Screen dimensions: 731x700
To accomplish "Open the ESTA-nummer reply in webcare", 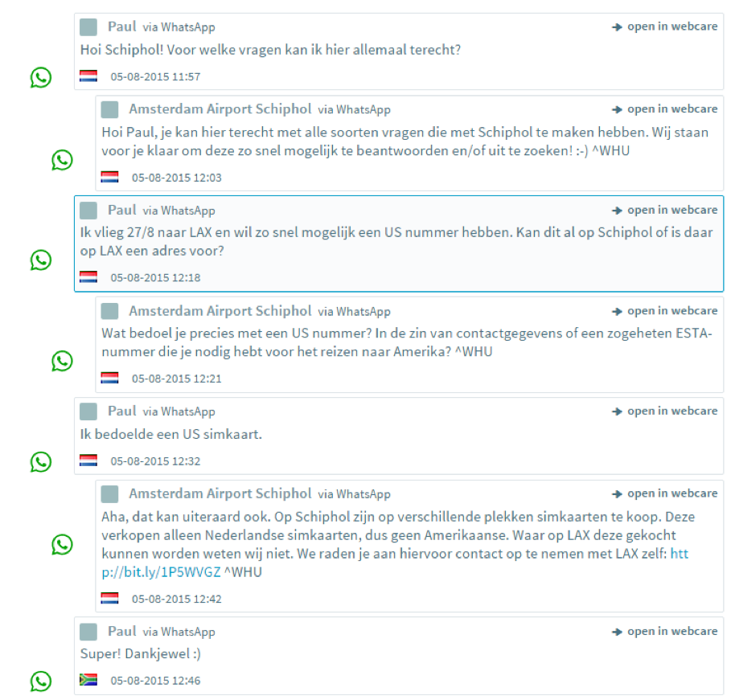I will 665,311.
